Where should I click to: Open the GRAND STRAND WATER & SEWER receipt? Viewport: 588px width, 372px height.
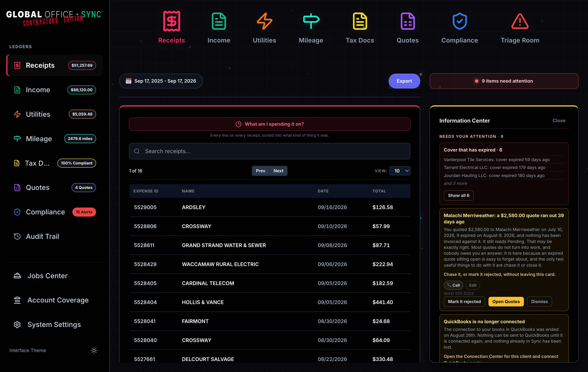click(x=270, y=245)
